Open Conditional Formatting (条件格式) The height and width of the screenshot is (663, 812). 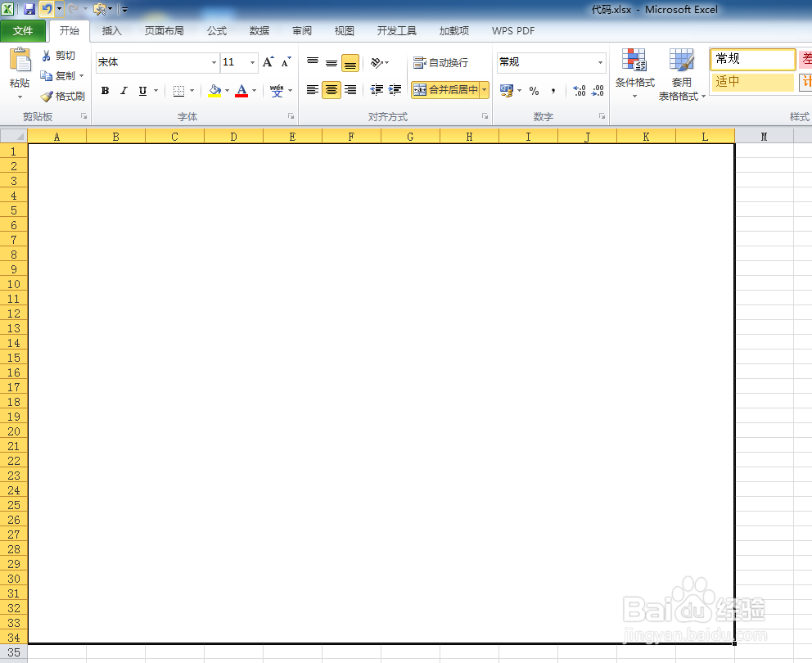coord(635,74)
